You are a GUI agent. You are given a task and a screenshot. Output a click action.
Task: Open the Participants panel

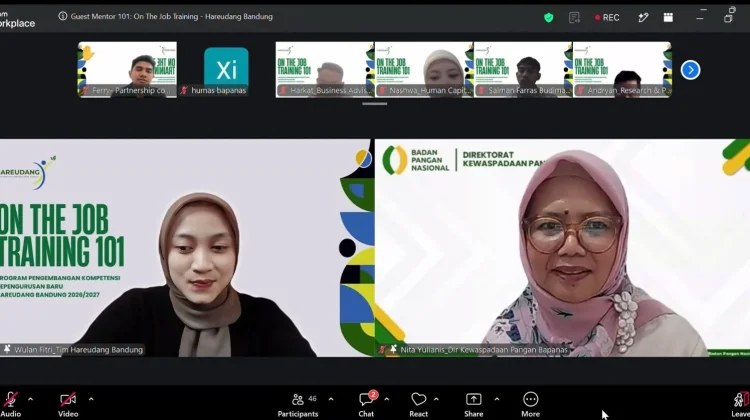coord(298,404)
